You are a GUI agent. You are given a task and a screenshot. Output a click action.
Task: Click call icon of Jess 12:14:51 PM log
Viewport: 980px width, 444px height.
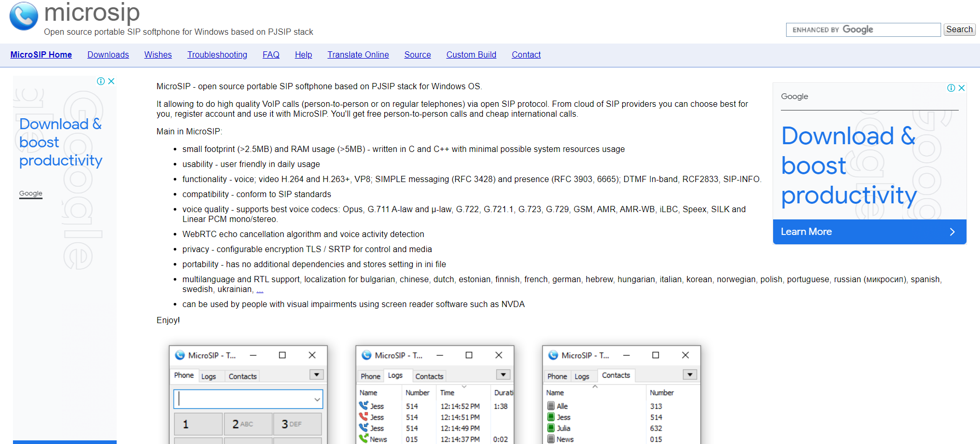(363, 417)
